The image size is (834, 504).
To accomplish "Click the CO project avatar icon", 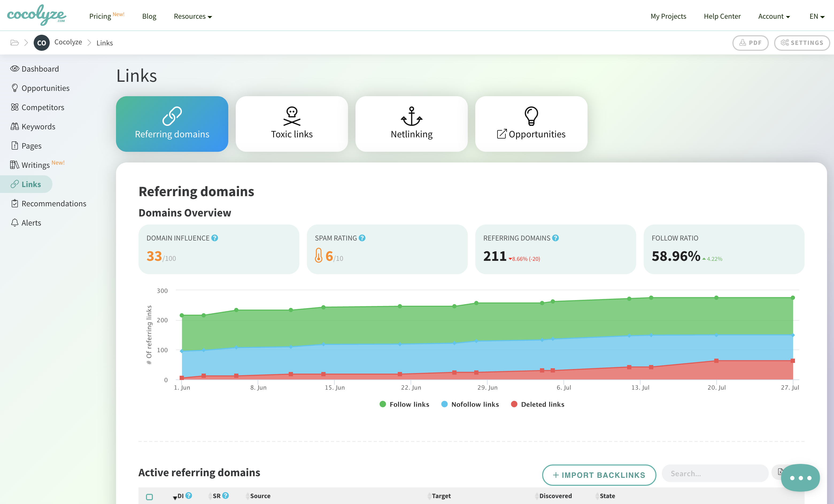I will point(42,43).
